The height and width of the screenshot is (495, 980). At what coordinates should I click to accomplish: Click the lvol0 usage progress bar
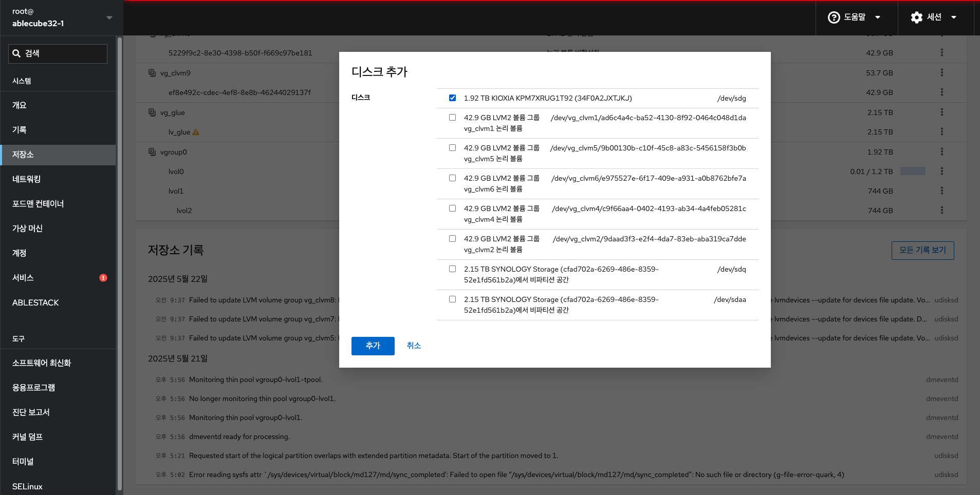(913, 172)
